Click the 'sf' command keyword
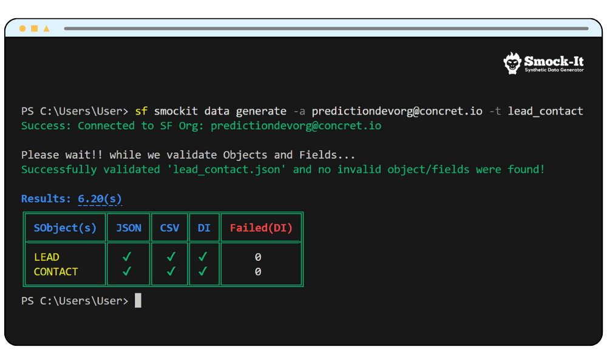Viewport: 607px width, 364px height. (141, 111)
